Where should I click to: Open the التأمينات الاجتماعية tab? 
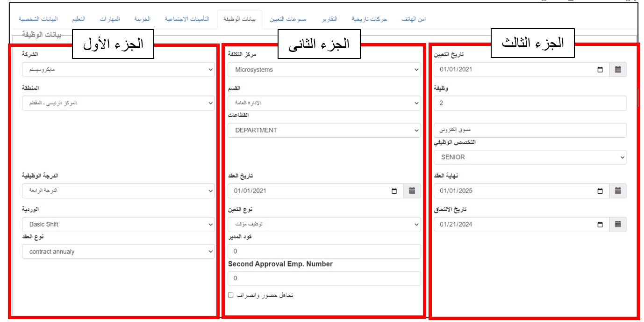(x=186, y=19)
